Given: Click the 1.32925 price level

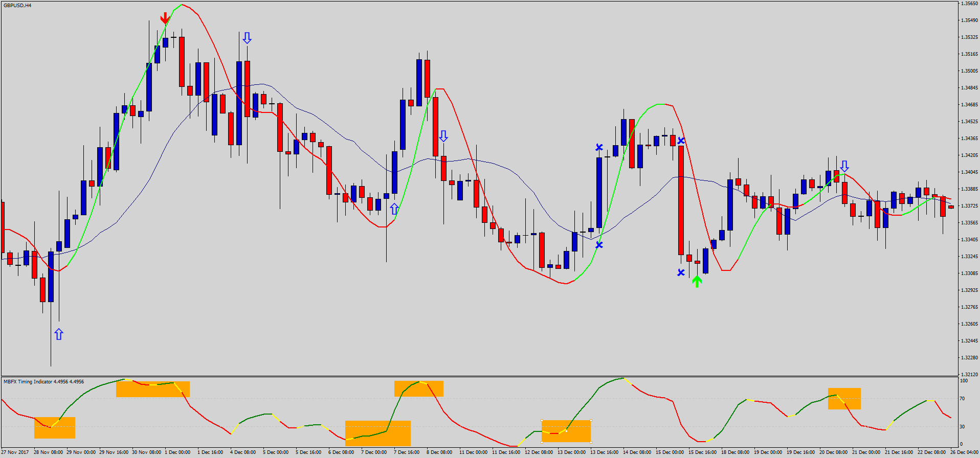Looking at the screenshot, I should coord(969,290).
